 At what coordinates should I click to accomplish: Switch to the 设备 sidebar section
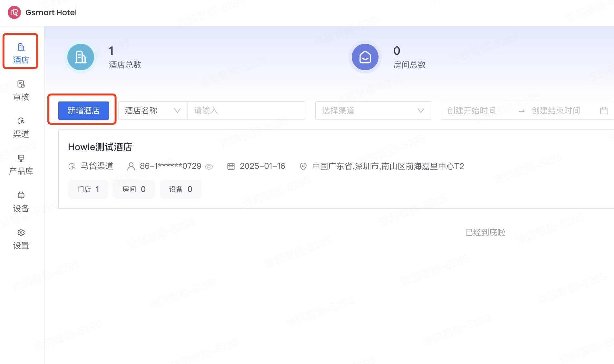tap(21, 202)
